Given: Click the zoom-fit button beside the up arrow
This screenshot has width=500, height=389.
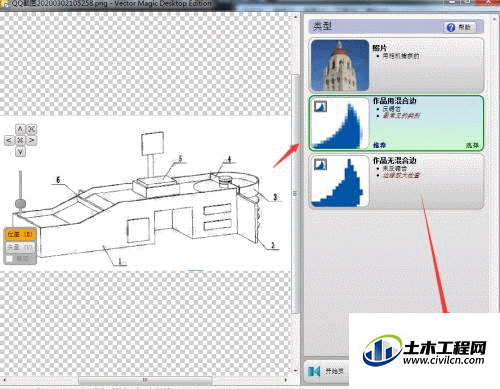Looking at the screenshot, I should click(x=32, y=129).
